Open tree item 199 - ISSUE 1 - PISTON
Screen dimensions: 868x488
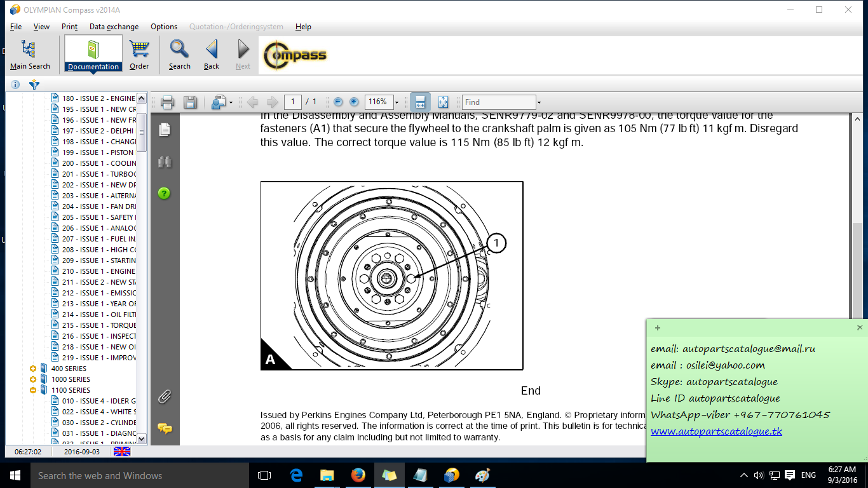[x=98, y=152]
